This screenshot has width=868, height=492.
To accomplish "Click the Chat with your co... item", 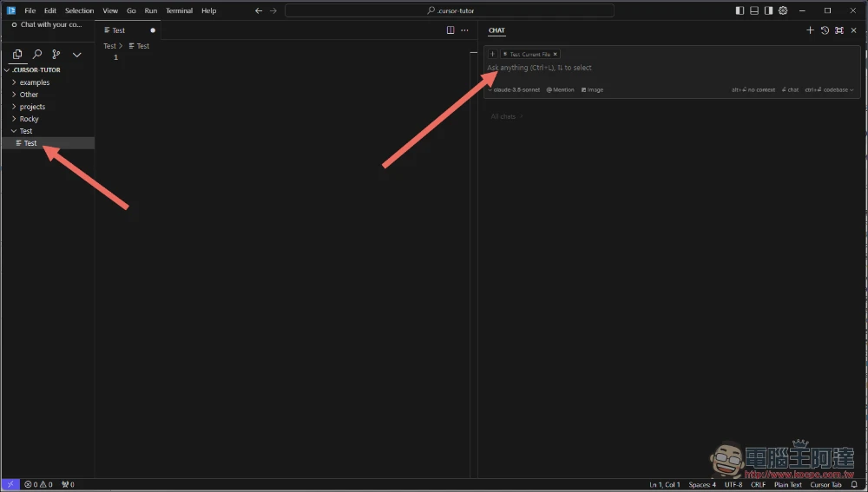I will click(47, 24).
